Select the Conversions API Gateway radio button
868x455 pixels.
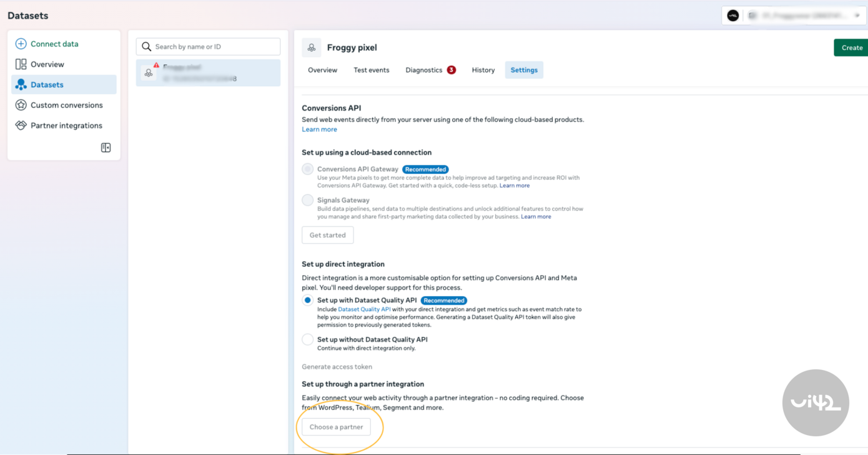coord(307,169)
